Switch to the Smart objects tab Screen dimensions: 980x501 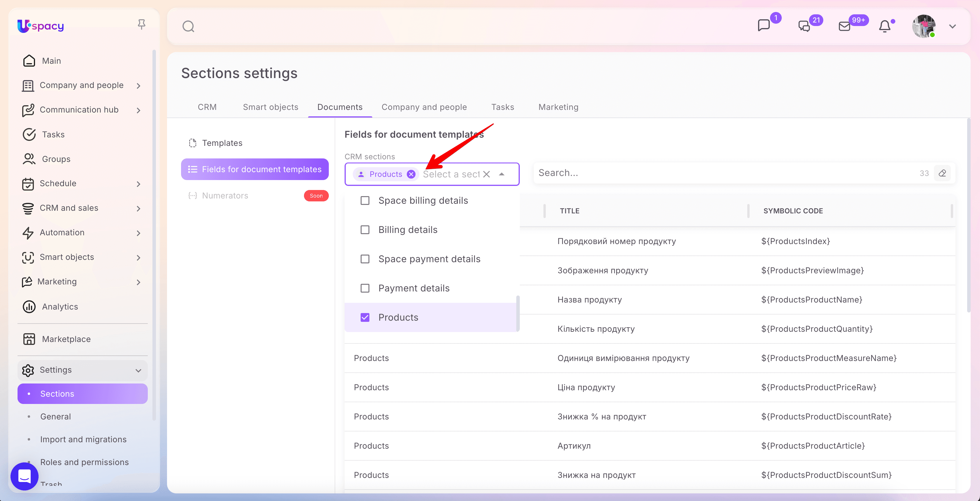point(270,107)
